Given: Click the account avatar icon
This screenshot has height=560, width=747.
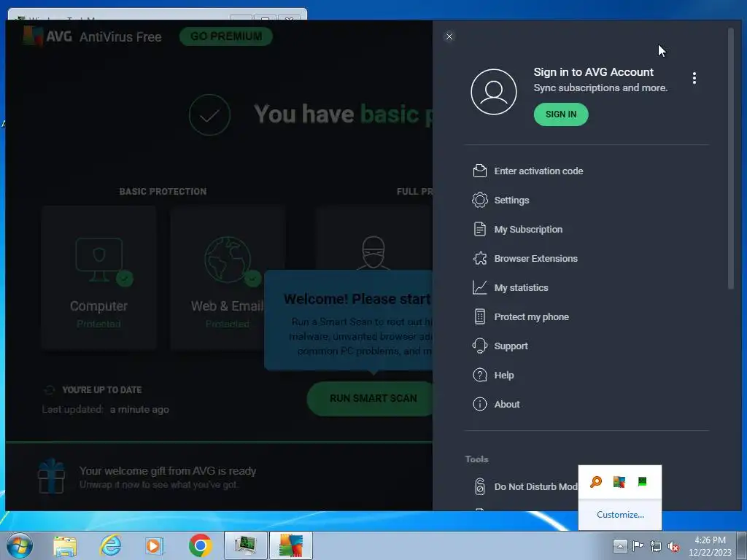Looking at the screenshot, I should point(494,92).
